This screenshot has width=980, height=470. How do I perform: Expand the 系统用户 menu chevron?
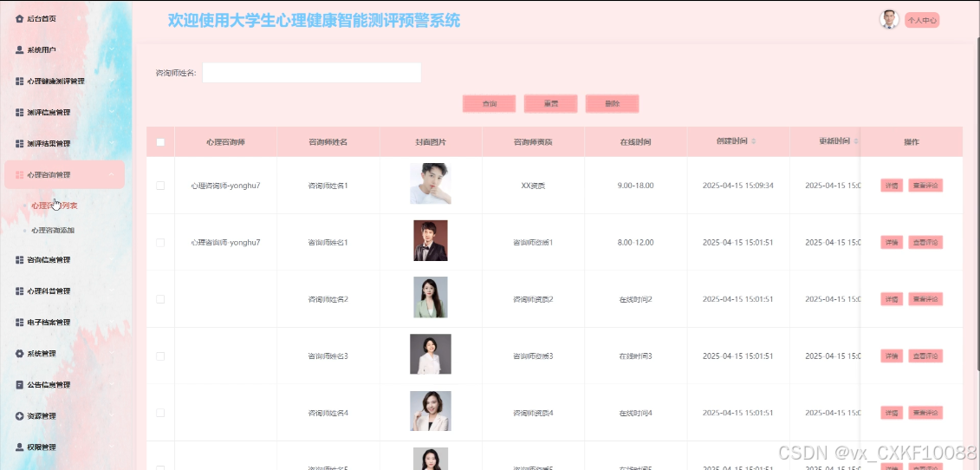pos(111,50)
